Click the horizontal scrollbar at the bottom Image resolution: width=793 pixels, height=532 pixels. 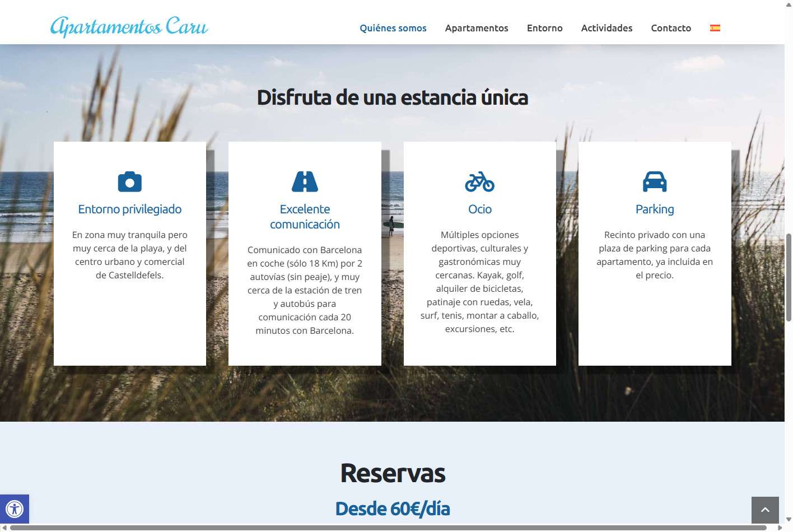pyautogui.click(x=388, y=528)
